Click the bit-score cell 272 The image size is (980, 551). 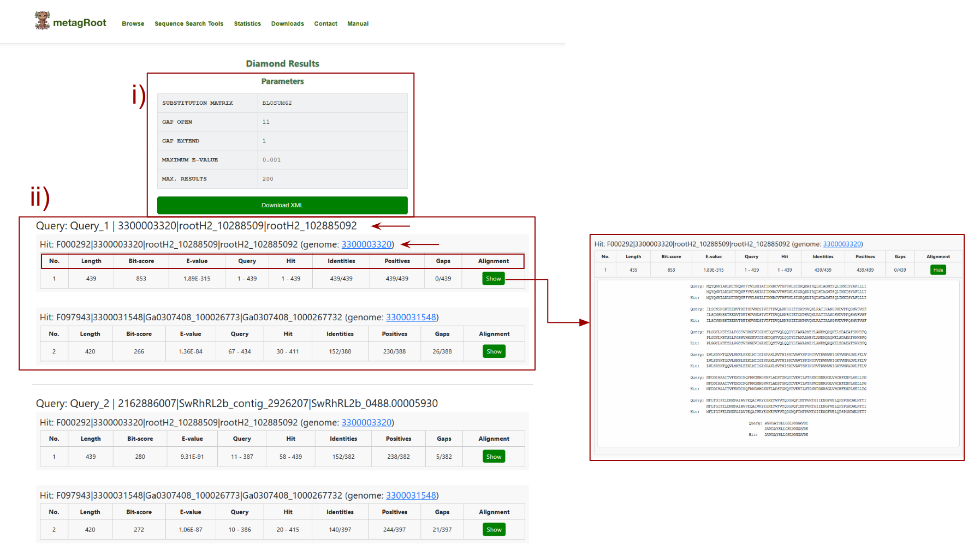click(x=139, y=530)
